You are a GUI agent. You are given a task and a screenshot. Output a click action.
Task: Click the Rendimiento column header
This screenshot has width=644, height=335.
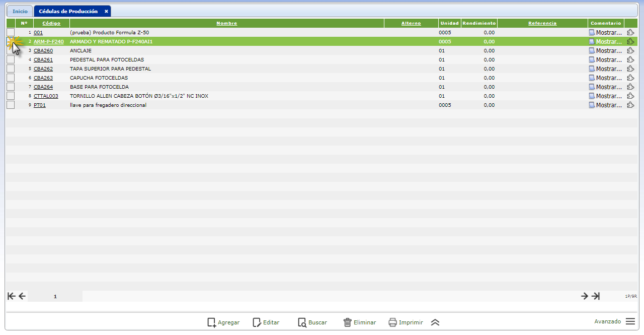pyautogui.click(x=479, y=23)
